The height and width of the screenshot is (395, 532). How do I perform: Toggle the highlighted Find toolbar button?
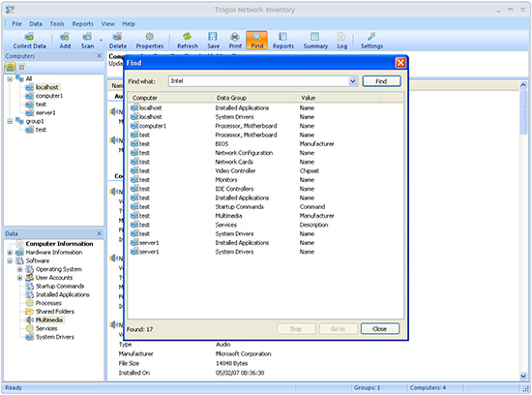257,41
